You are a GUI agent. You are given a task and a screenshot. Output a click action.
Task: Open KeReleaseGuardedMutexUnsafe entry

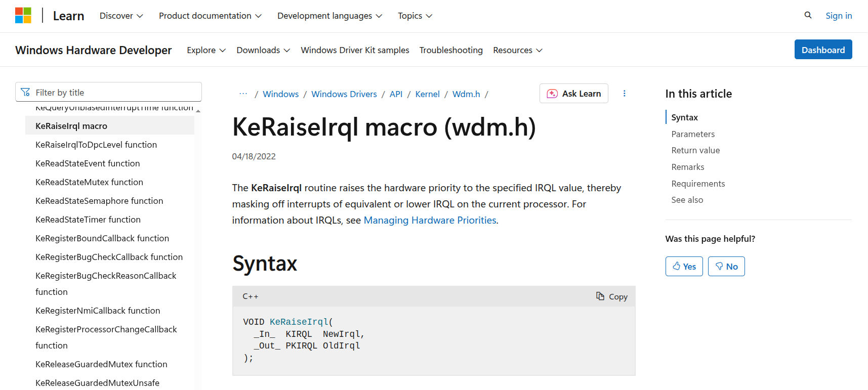tap(97, 383)
